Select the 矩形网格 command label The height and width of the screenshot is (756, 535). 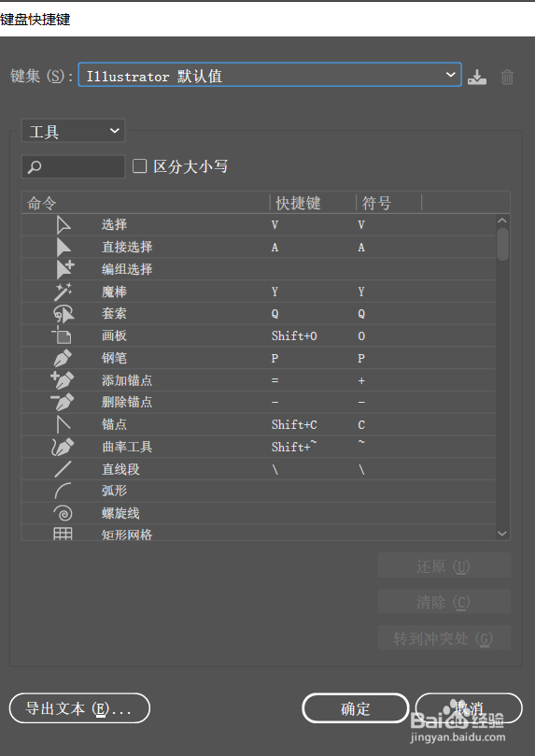127,535
